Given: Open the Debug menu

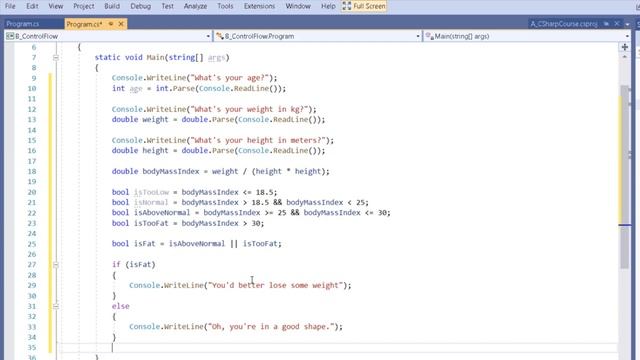Looking at the screenshot, I should (x=140, y=6).
